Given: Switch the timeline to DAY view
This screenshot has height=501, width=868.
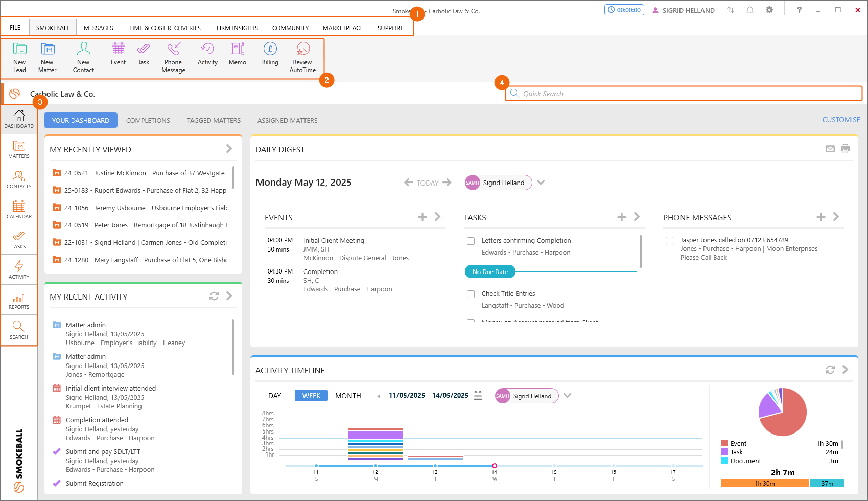Looking at the screenshot, I should (275, 396).
